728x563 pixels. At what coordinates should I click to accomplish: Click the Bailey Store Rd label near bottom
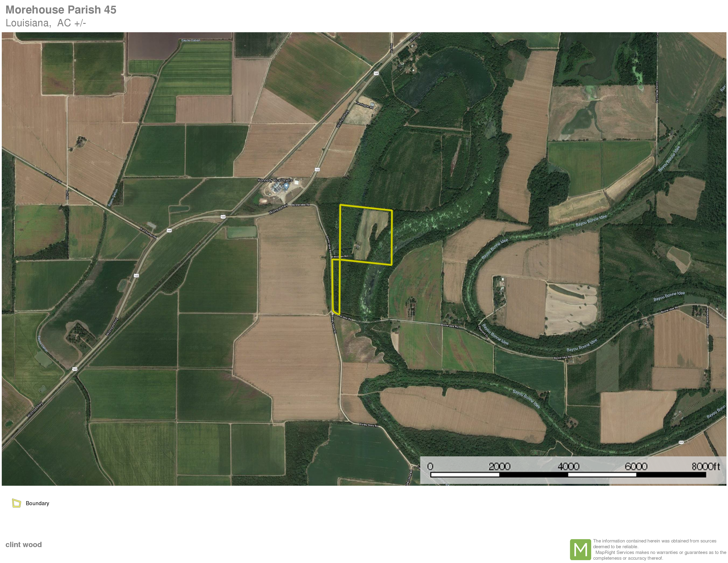click(369, 425)
